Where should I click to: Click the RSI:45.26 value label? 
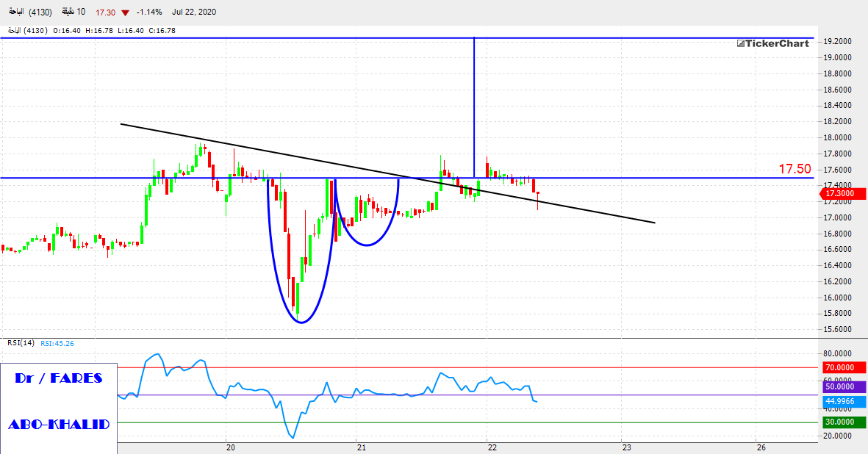pyautogui.click(x=57, y=343)
